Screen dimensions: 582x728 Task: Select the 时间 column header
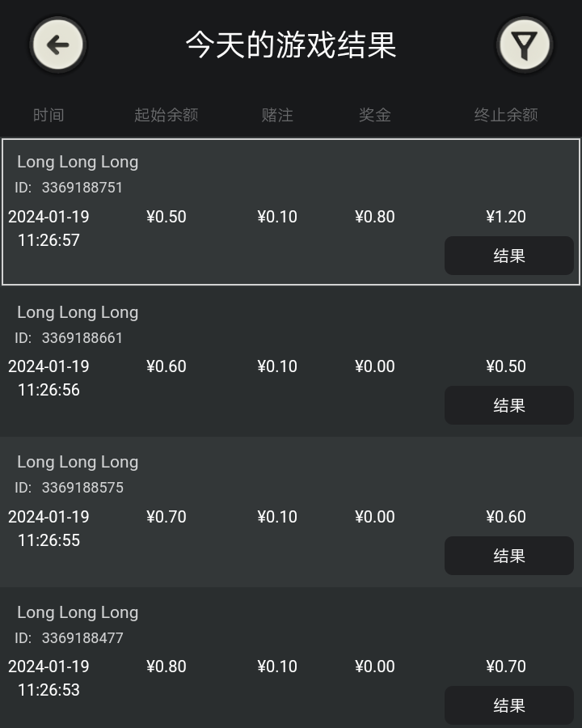(48, 115)
